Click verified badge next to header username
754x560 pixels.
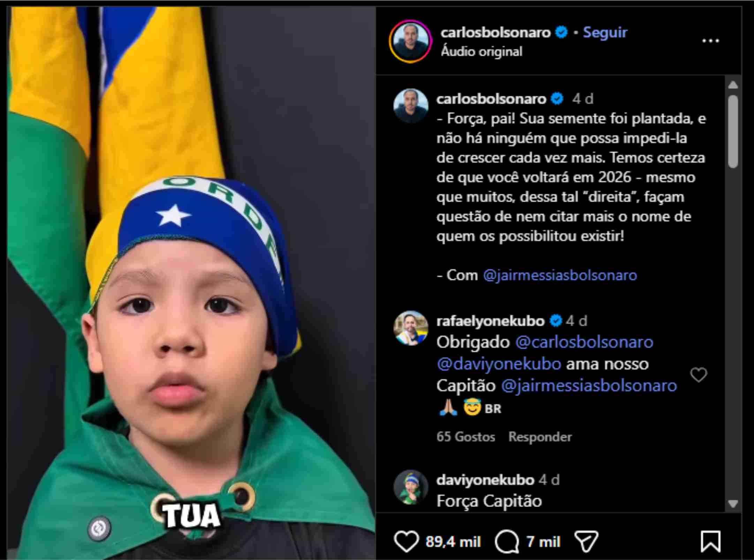[561, 32]
